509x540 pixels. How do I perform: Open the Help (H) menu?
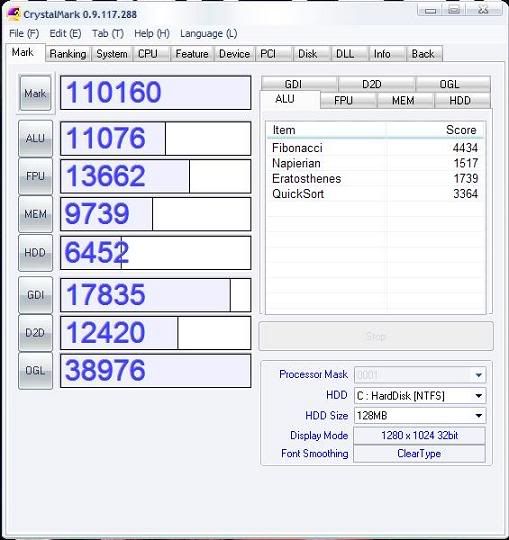point(152,33)
